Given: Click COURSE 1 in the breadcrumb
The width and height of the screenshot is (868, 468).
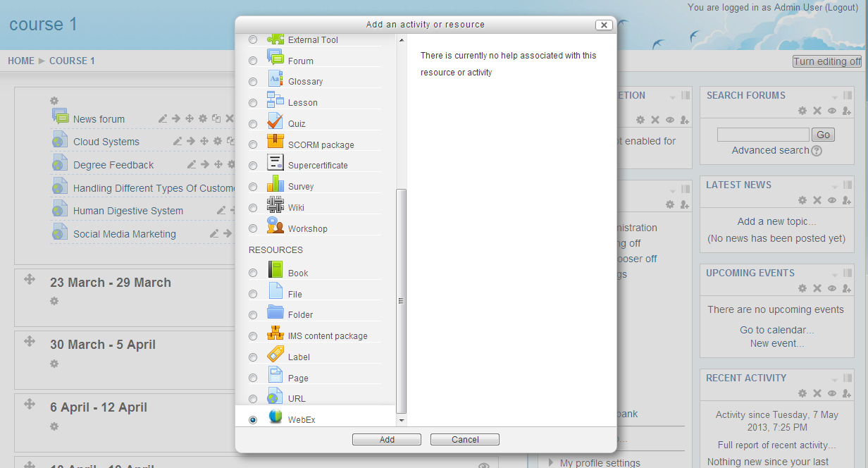Looking at the screenshot, I should (72, 61).
